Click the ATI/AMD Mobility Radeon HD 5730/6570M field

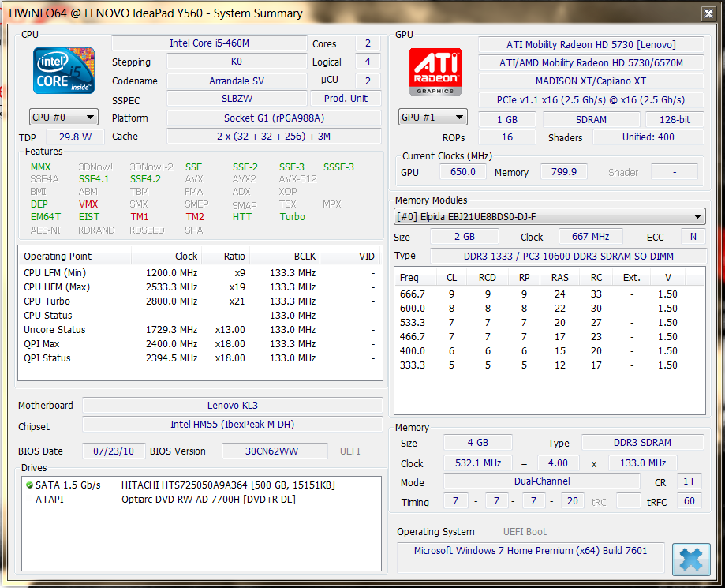pyautogui.click(x=591, y=63)
